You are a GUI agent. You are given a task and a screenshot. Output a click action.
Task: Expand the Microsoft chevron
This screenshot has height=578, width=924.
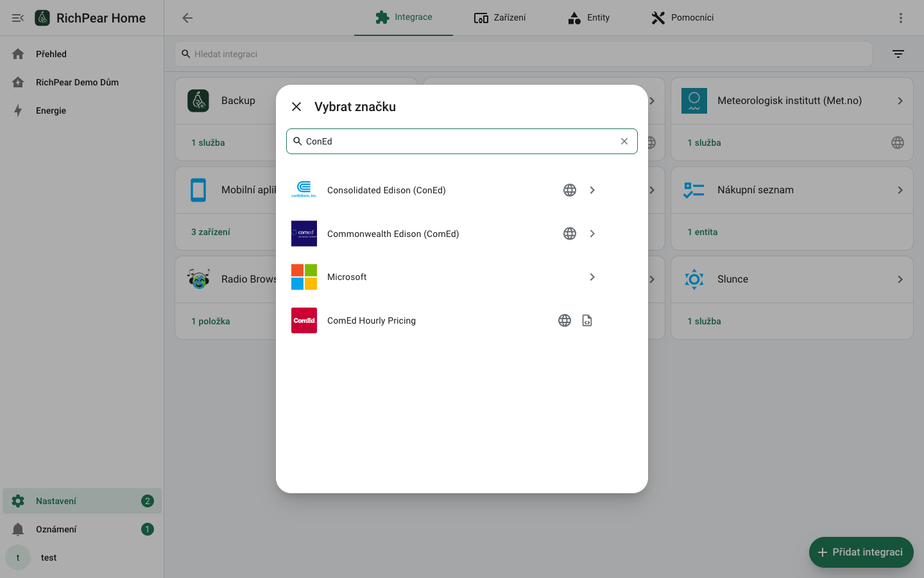point(592,277)
